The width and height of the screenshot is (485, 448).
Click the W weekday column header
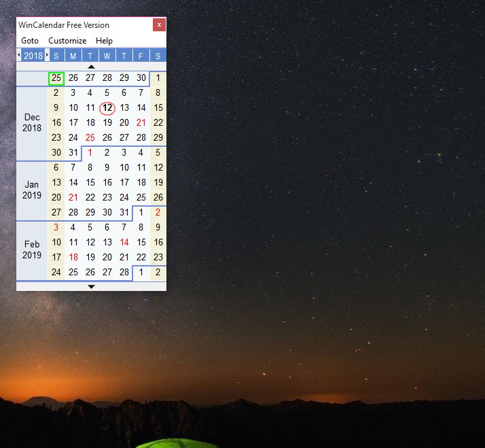(x=107, y=56)
